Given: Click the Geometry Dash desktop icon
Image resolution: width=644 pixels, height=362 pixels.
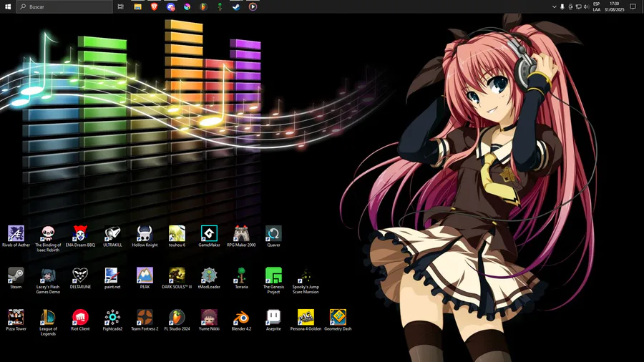Looking at the screenshot, I should [338, 317].
